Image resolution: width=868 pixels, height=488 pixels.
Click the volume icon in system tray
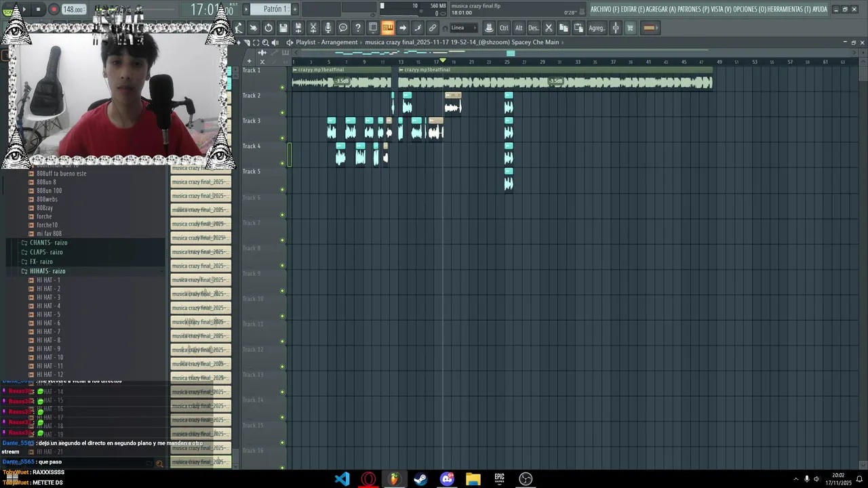coord(816,479)
